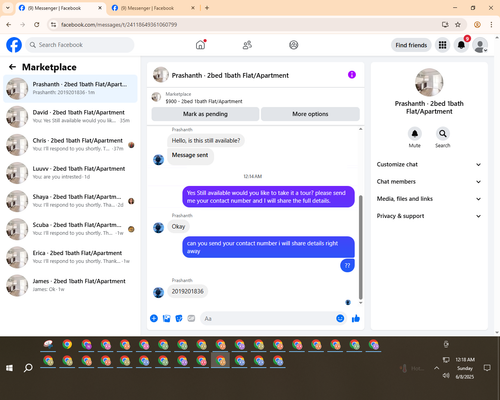Search in conversation magnifier icon
This screenshot has height=400, width=500.
(442, 134)
